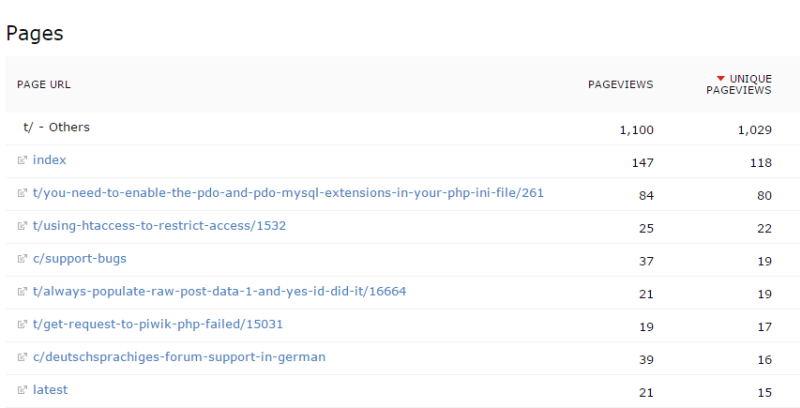
Task: Open external link icon beside latest
Action: pyautogui.click(x=22, y=390)
